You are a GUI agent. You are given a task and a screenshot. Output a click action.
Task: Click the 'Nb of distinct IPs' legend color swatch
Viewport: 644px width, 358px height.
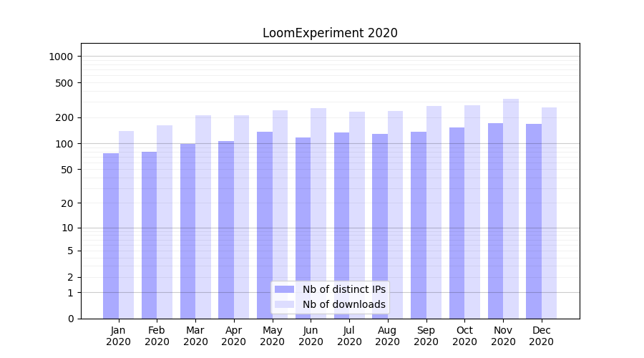284,289
